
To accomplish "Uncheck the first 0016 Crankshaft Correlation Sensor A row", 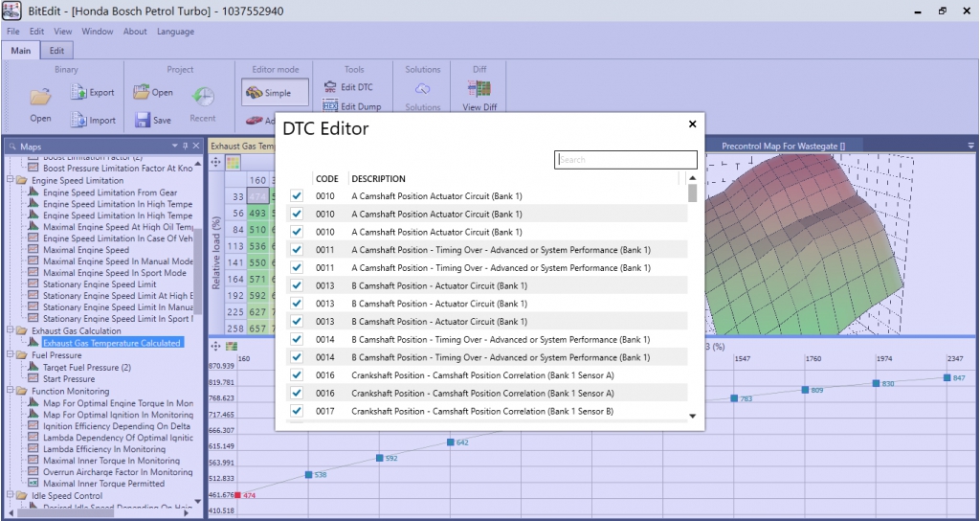I will [297, 375].
